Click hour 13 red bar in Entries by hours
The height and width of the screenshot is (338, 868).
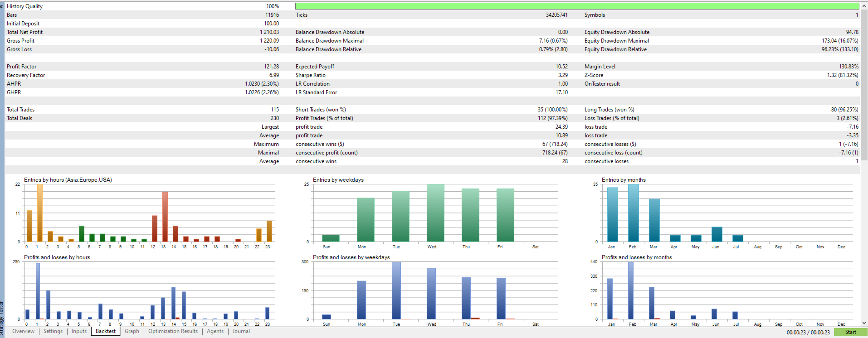(x=165, y=217)
